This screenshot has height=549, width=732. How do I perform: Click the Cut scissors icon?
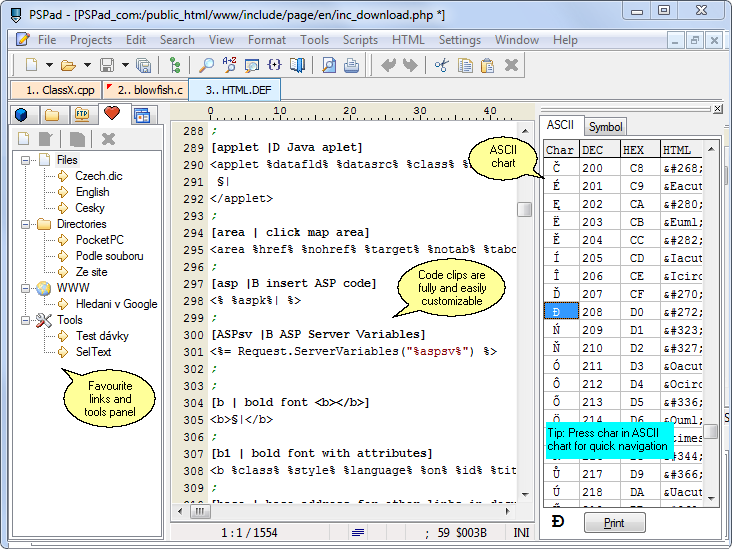tap(441, 65)
